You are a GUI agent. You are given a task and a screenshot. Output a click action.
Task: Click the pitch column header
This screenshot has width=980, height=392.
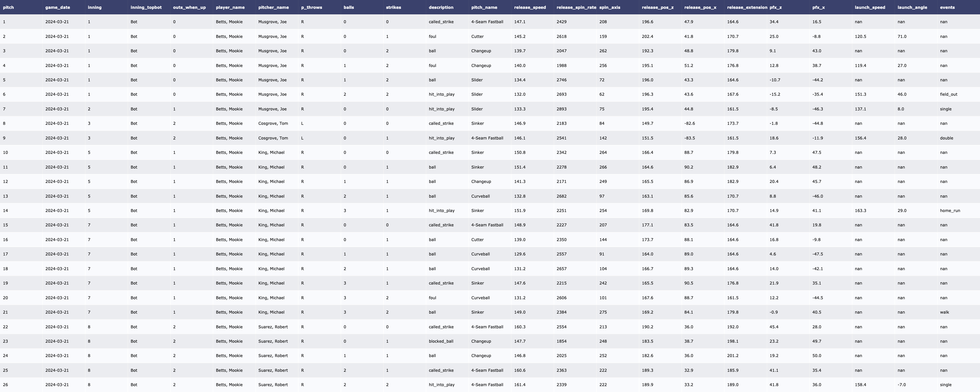coord(8,7)
